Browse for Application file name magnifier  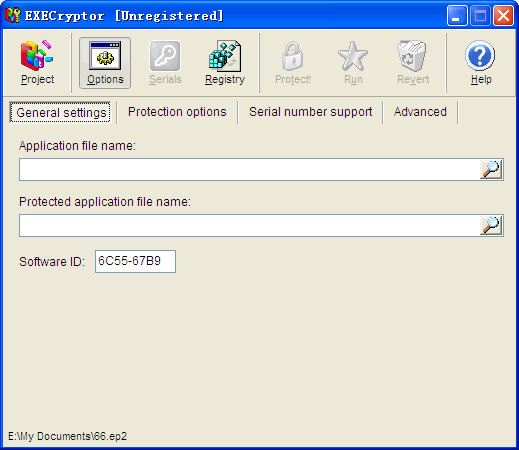click(491, 170)
